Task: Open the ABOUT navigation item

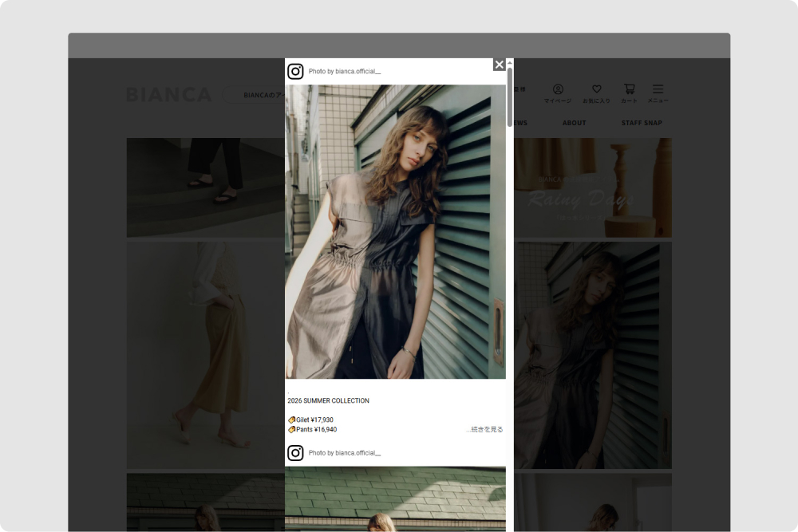Action: coord(574,123)
